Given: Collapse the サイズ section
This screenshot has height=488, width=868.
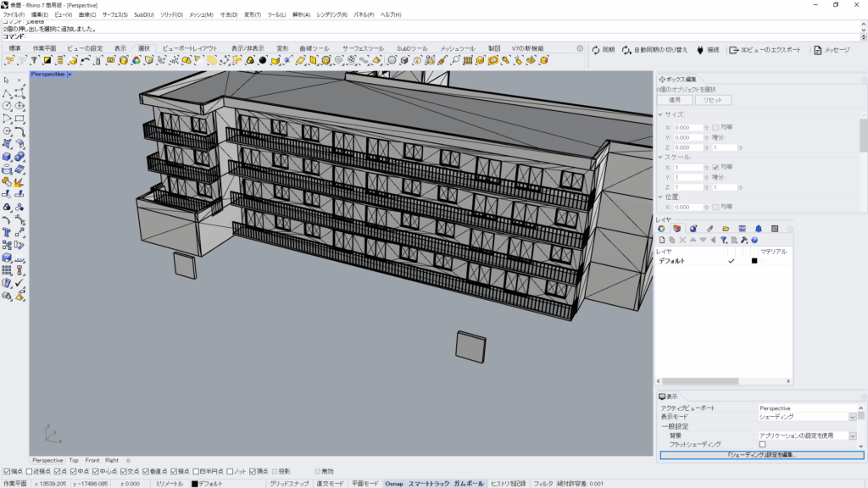Looking at the screenshot, I should [x=660, y=114].
